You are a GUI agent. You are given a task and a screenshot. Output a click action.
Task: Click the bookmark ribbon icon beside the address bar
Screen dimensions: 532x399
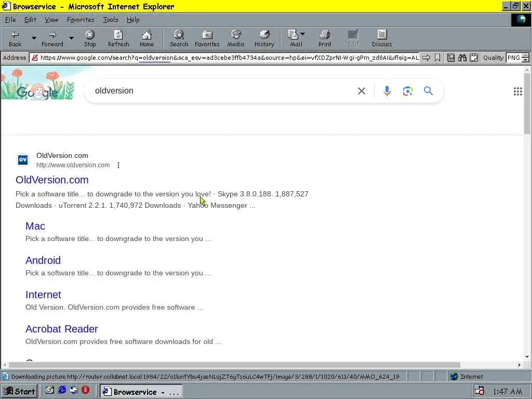pos(437,58)
